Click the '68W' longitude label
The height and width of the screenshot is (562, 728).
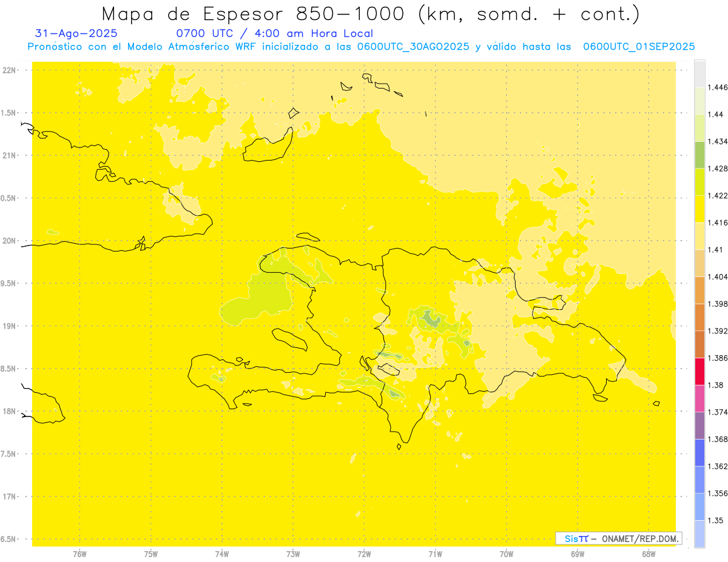pyautogui.click(x=649, y=554)
